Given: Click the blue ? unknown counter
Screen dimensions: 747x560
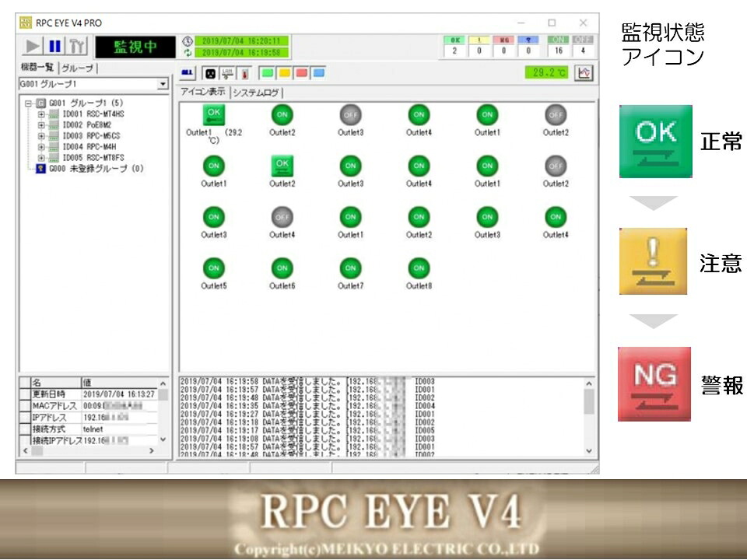Looking at the screenshot, I should click(x=528, y=46).
